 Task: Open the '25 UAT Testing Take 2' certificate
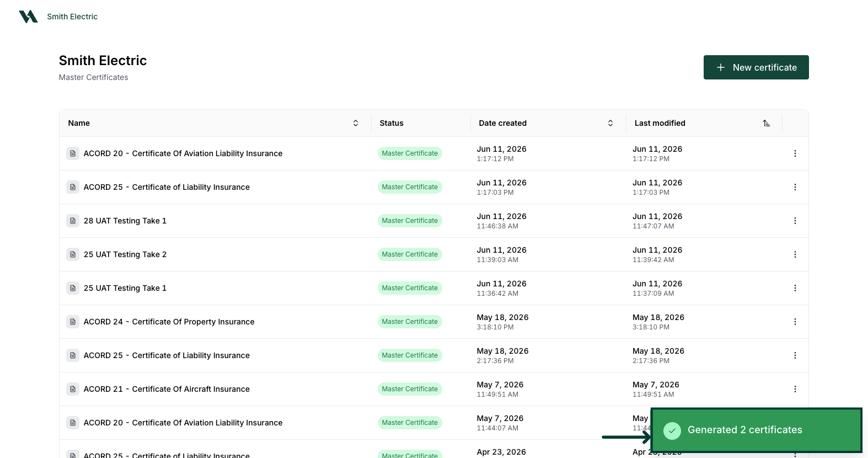125,254
